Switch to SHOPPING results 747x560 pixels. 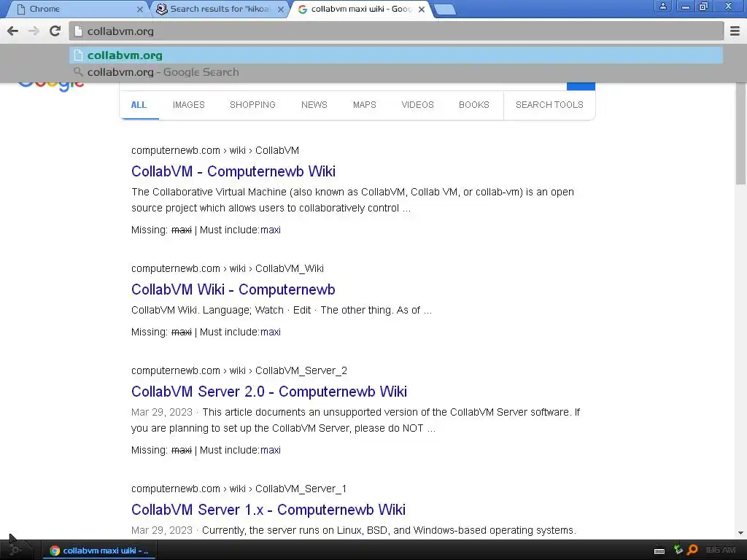252,105
